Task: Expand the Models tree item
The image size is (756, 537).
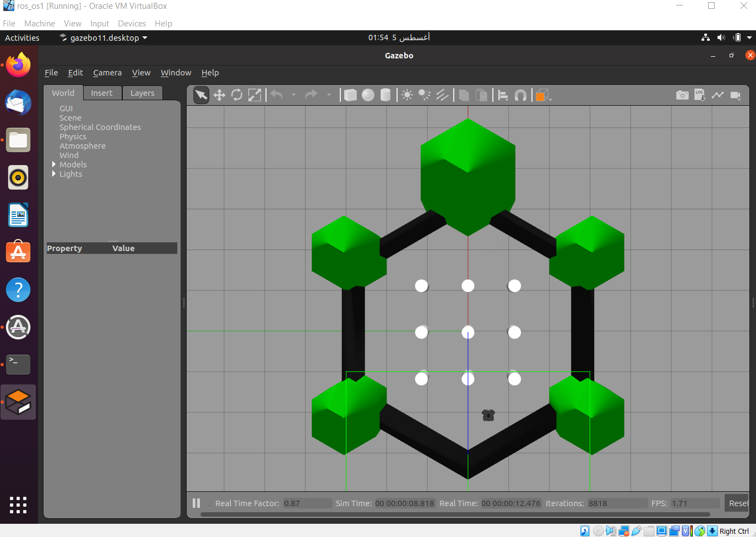Action: (53, 164)
